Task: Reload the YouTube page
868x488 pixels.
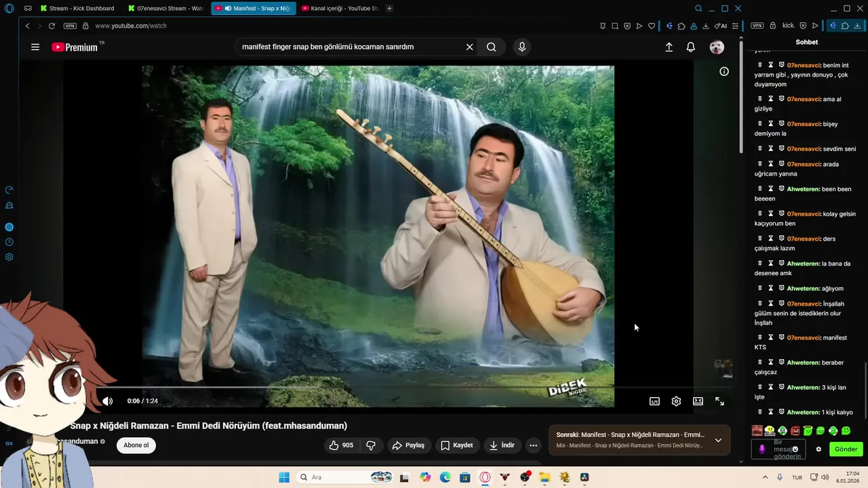Action: pyautogui.click(x=52, y=26)
